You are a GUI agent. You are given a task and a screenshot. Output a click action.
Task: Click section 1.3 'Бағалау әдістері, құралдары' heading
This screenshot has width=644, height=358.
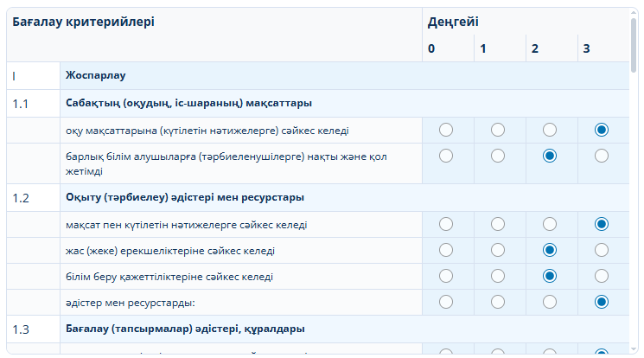(x=185, y=329)
